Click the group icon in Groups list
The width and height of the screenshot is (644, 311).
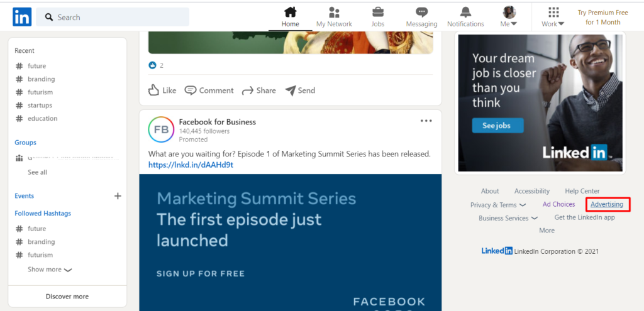tap(19, 158)
